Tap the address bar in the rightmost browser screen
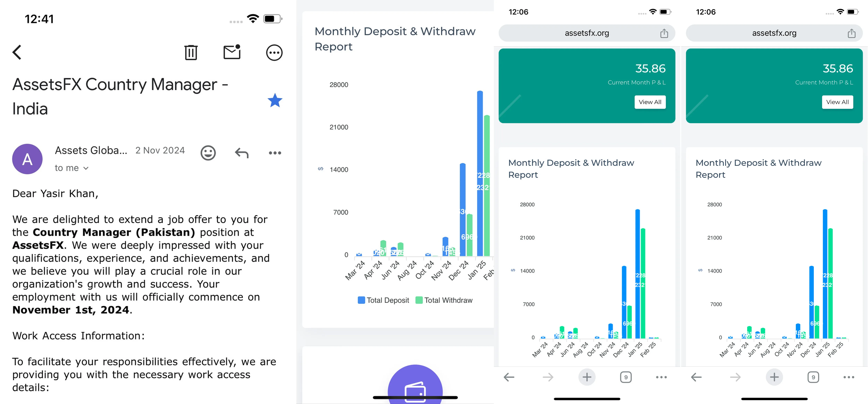The height and width of the screenshot is (404, 868). click(774, 33)
